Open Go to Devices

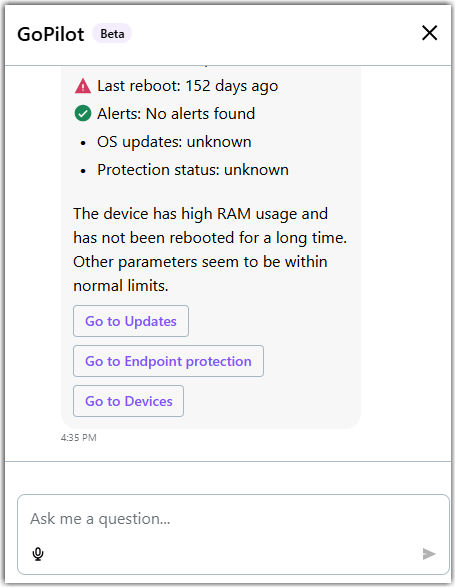[x=129, y=402]
